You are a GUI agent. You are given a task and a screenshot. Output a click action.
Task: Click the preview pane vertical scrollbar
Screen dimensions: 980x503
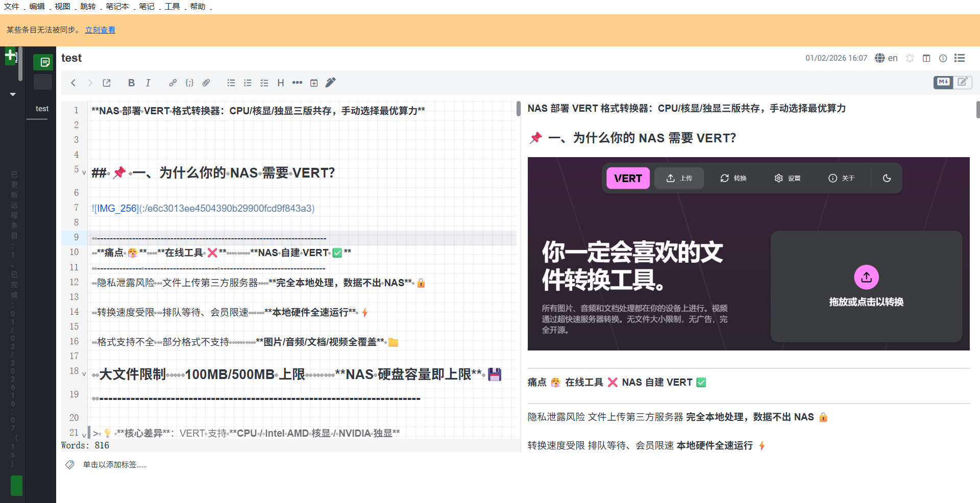(x=978, y=110)
